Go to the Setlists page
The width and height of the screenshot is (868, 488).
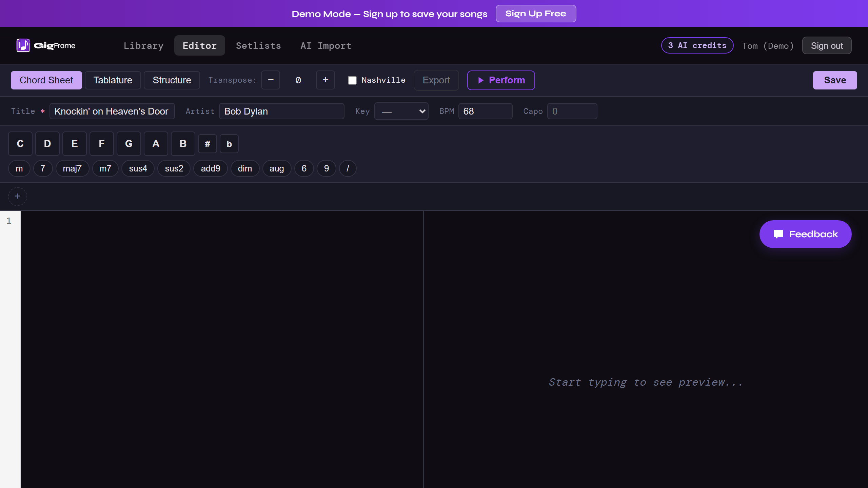click(258, 46)
